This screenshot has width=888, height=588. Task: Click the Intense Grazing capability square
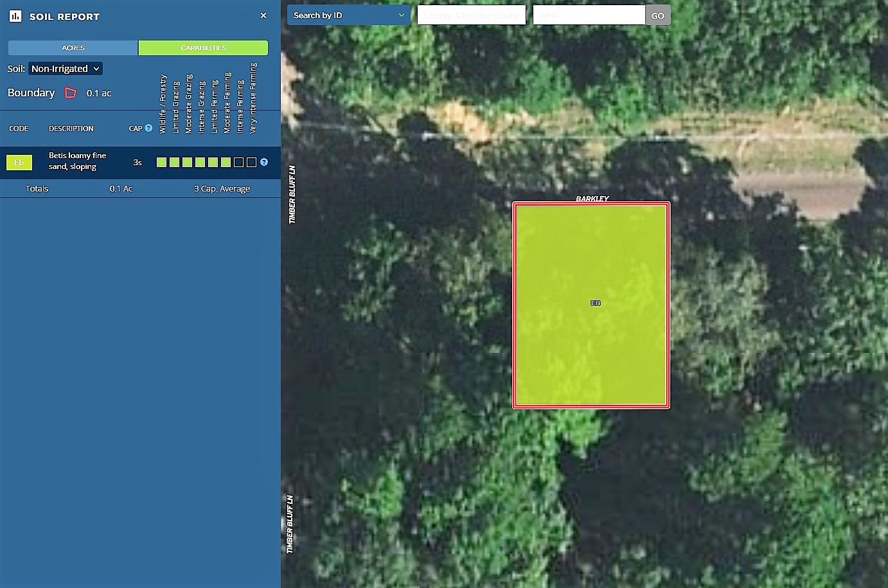click(200, 163)
